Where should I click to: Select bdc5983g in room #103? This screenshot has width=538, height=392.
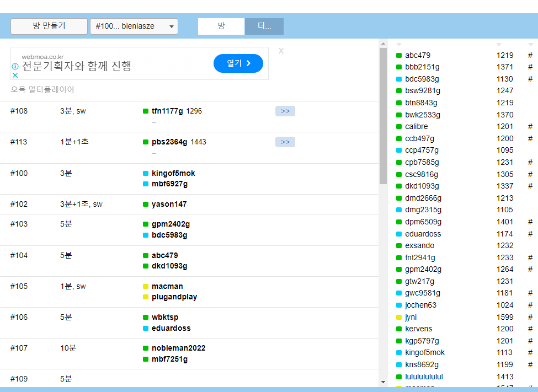coord(169,235)
